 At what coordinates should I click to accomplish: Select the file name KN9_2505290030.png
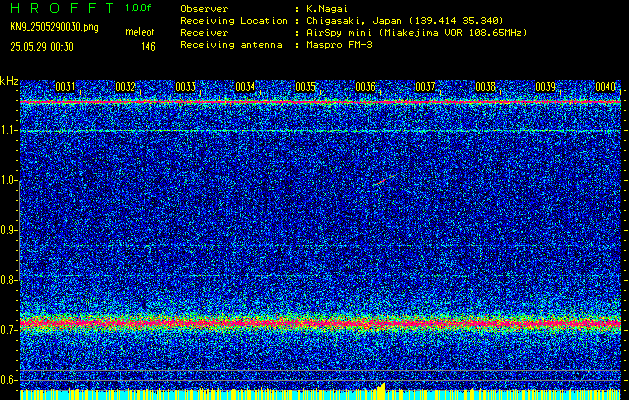(x=54, y=27)
